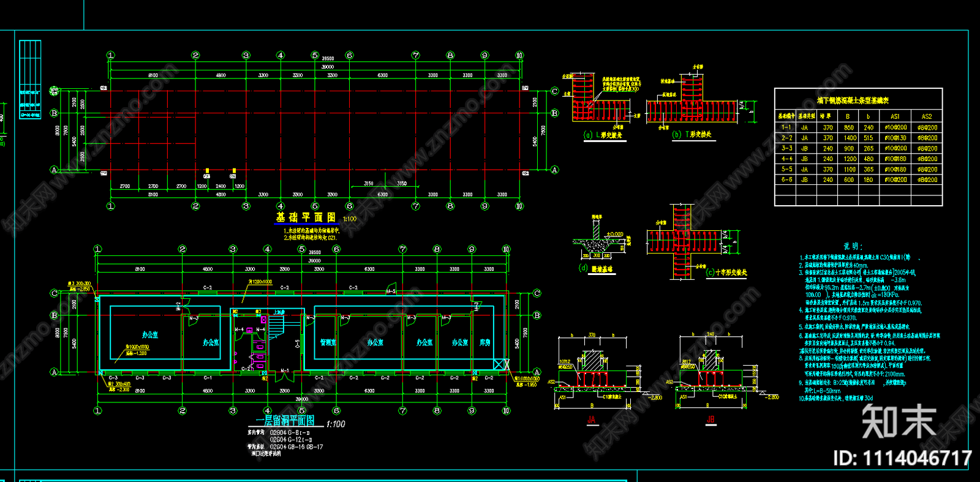Select row label 2-2 in foundation table

[x=786, y=138]
